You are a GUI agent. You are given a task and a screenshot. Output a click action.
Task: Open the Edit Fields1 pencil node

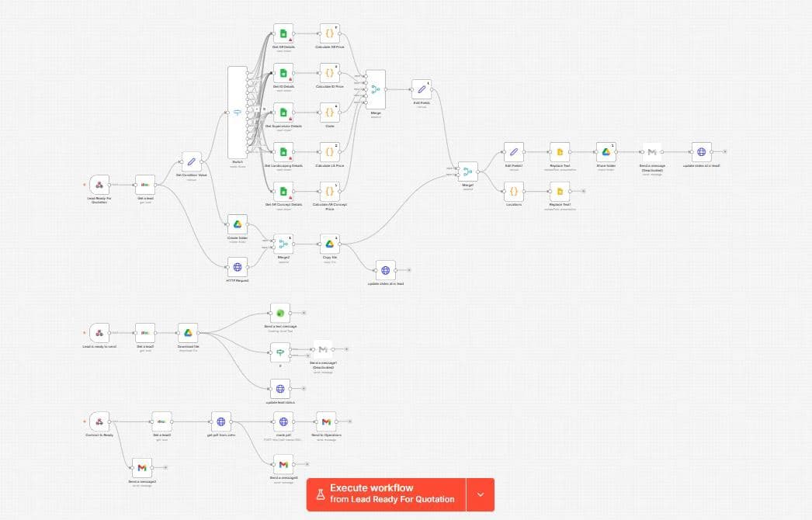click(514, 152)
